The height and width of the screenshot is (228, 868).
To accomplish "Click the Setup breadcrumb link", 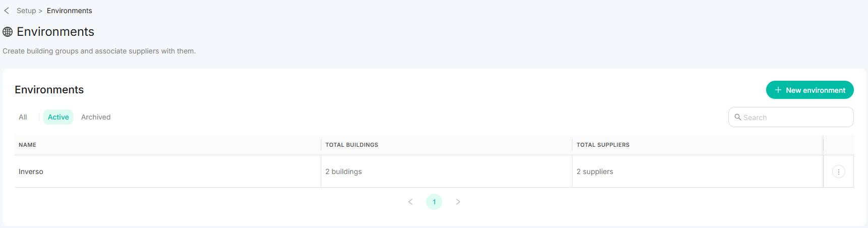I will pos(26,11).
